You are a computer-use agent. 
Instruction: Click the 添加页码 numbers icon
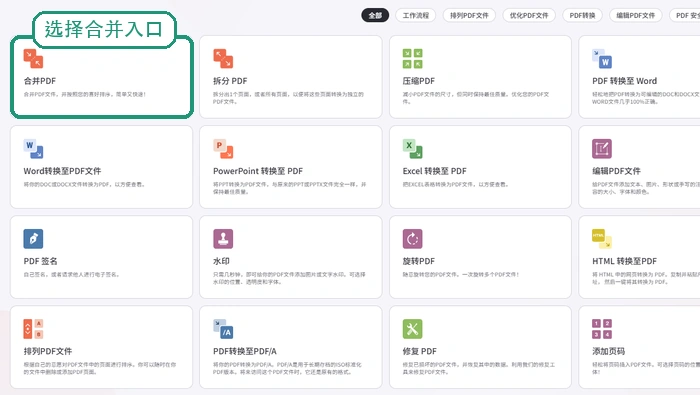click(602, 329)
